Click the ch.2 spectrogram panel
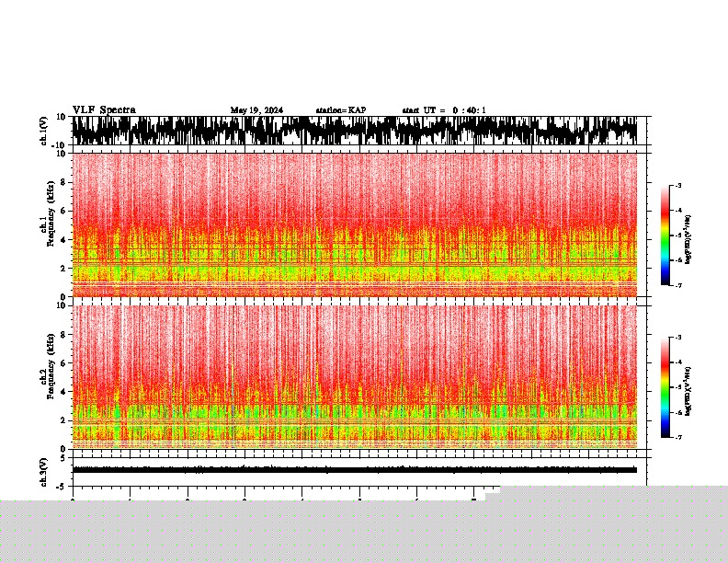This screenshot has width=728, height=563. coord(355,377)
